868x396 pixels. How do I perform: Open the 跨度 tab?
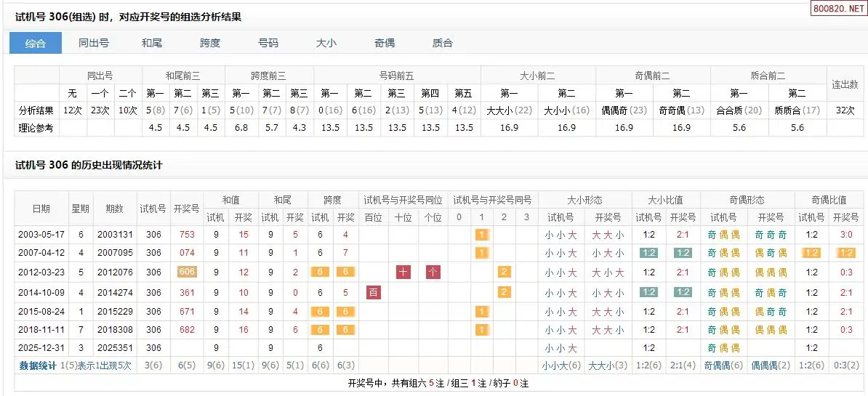[210, 43]
